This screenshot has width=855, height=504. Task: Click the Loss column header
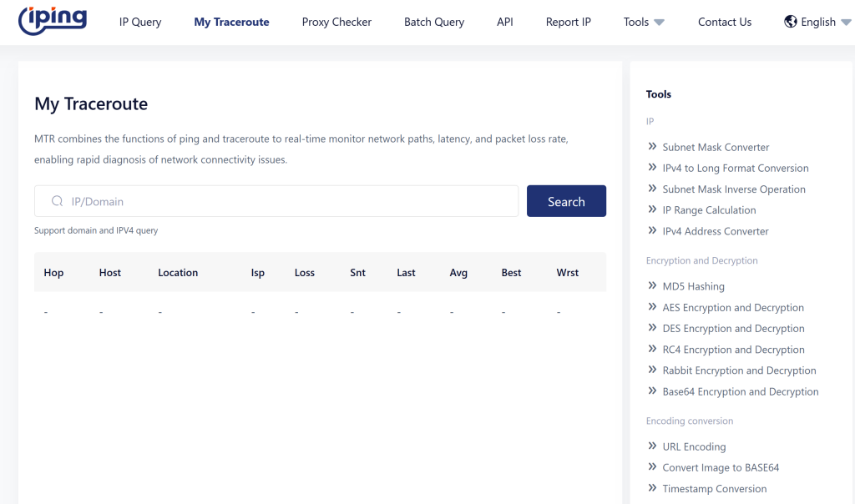305,273
